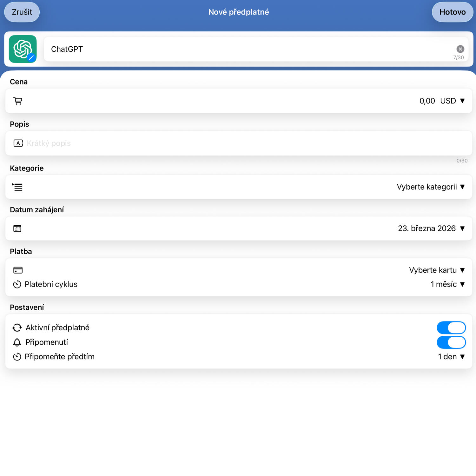Edit the 0,00 price value

pyautogui.click(x=427, y=101)
